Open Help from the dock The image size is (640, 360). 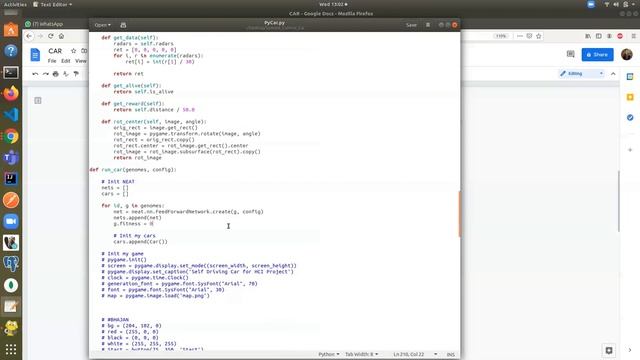tap(11, 51)
